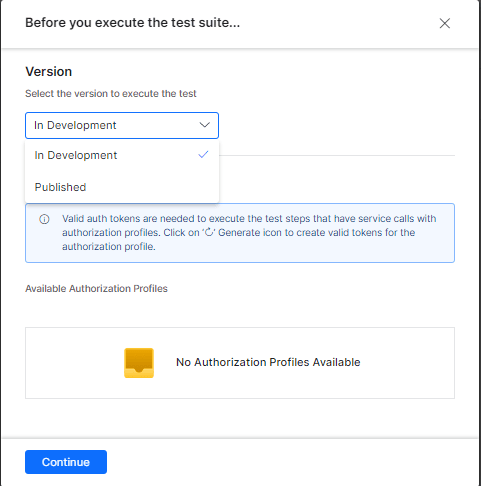Close the test suite dialog
The image size is (481, 486).
point(445,23)
